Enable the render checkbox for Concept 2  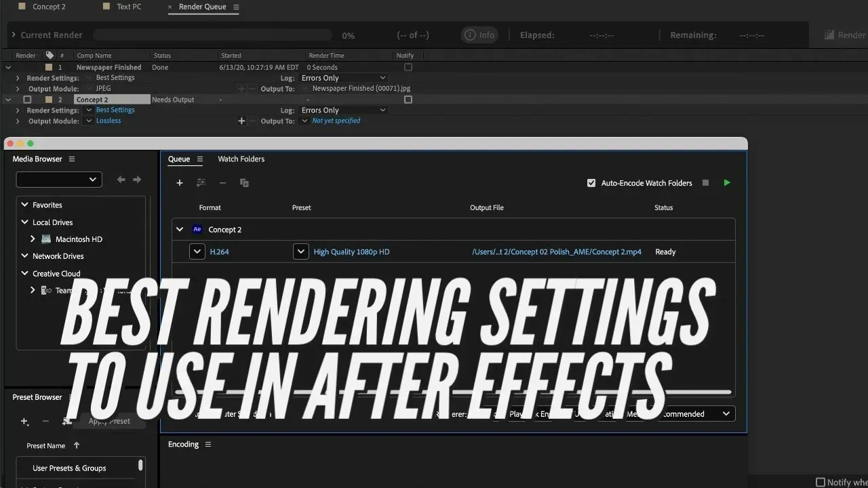point(27,99)
